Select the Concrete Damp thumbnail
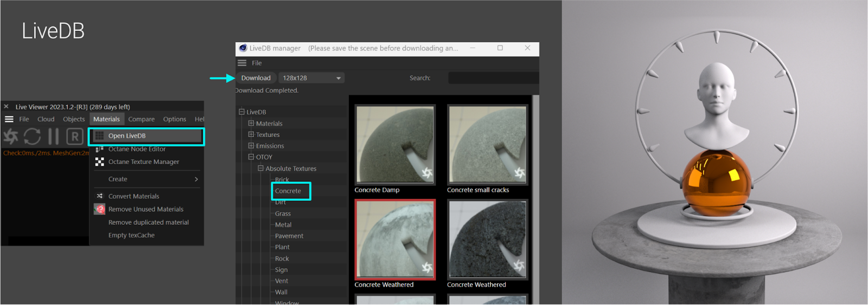 (395, 144)
